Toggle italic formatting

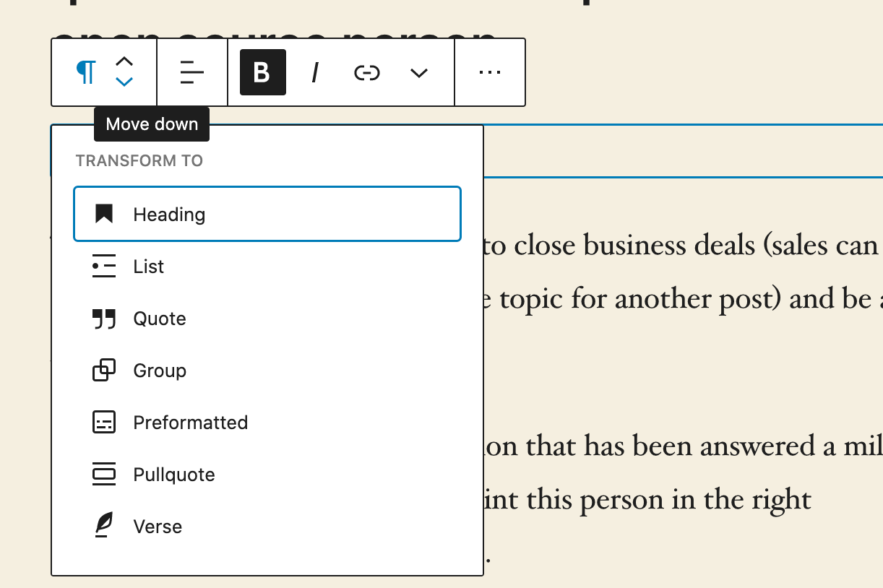[315, 72]
